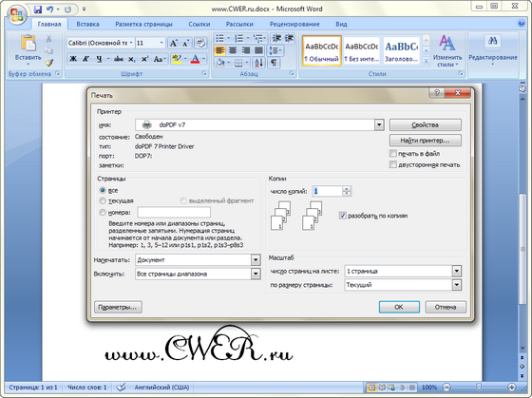The height and width of the screenshot is (398, 532).
Task: Select the Format Painter brush icon
Action: pos(49,63)
